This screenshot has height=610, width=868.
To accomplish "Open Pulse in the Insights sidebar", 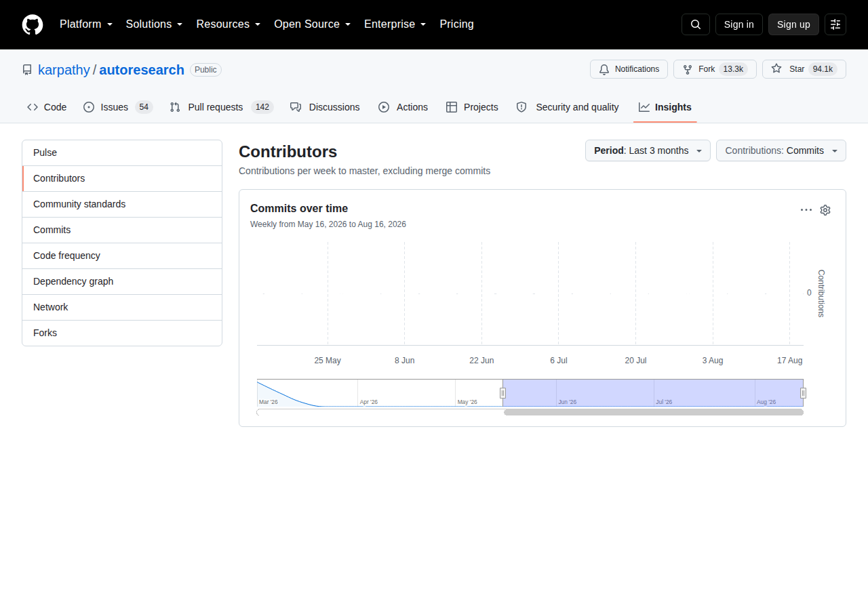I will coord(122,153).
